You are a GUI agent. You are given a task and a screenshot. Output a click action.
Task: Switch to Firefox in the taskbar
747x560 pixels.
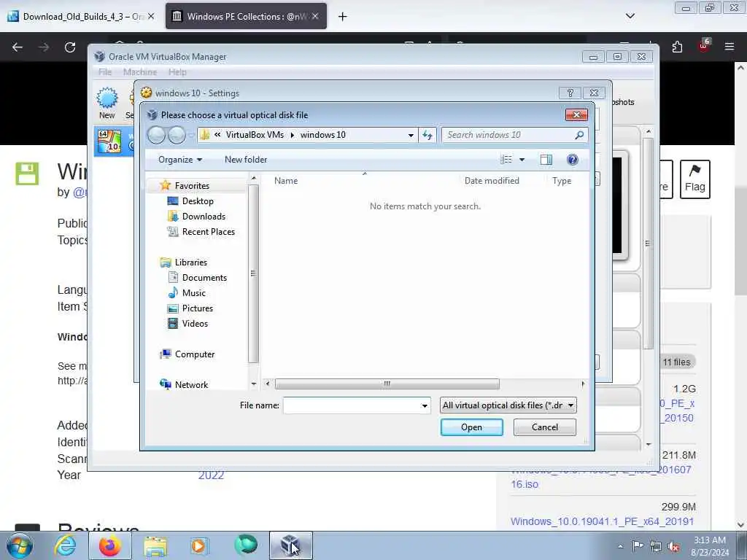(109, 545)
